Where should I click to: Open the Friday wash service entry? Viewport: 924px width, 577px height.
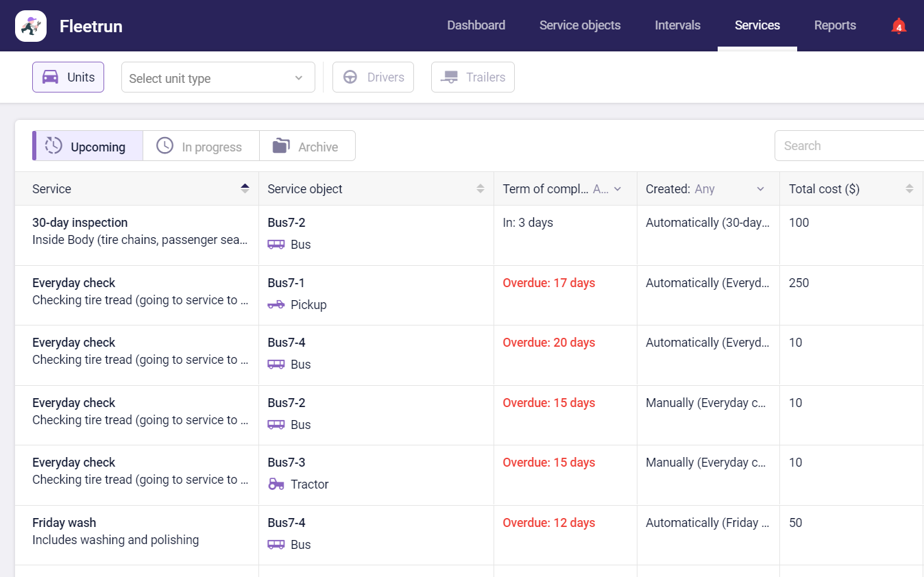(x=64, y=523)
